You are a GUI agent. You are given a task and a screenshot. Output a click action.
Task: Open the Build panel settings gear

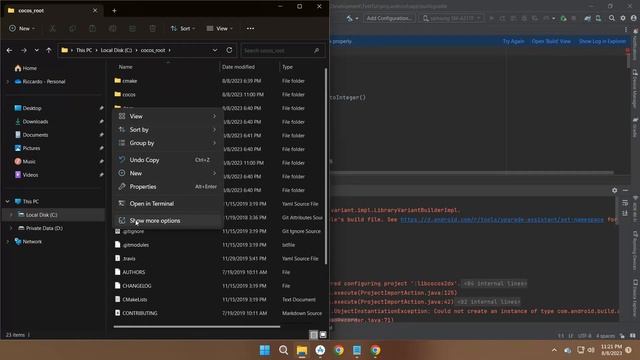615,190
